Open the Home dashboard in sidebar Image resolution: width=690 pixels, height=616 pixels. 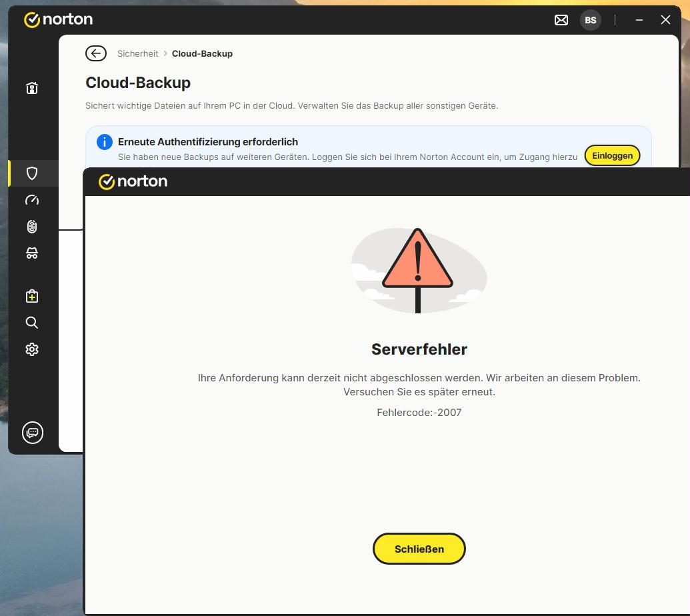(32, 88)
